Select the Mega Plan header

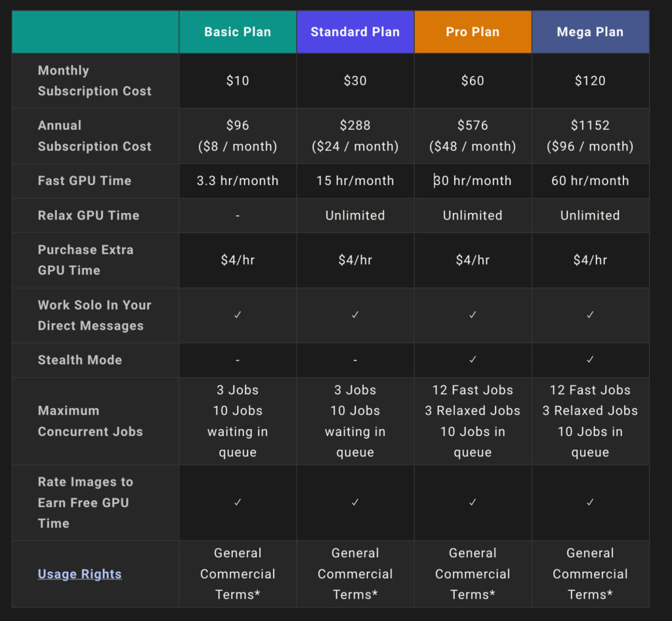pyautogui.click(x=590, y=31)
